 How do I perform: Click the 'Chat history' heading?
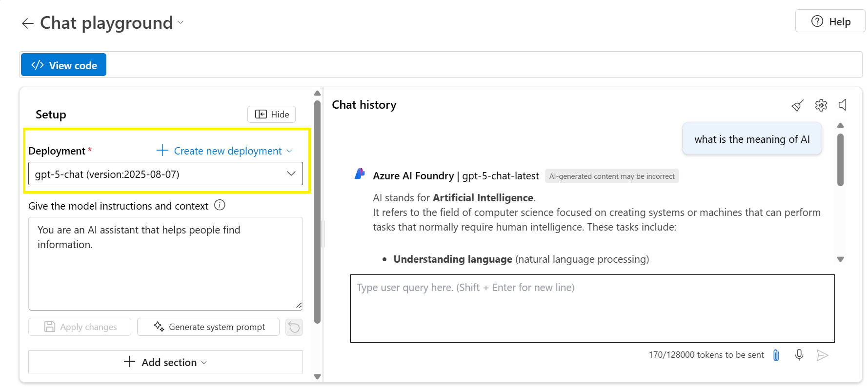tap(364, 105)
